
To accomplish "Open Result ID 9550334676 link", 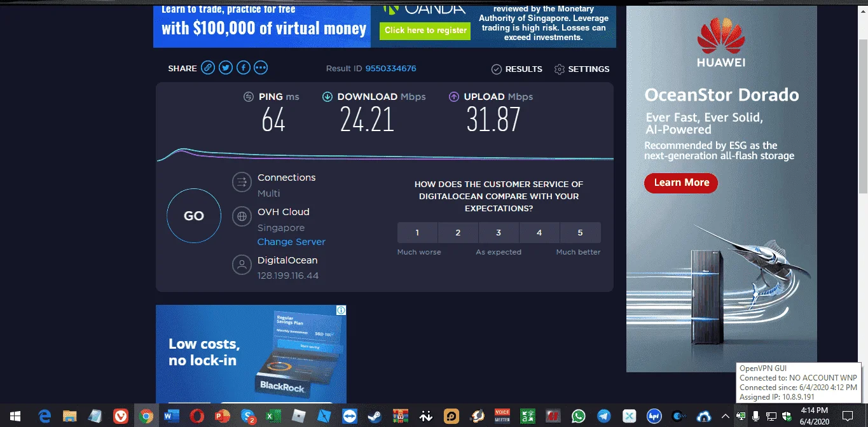I will click(391, 69).
